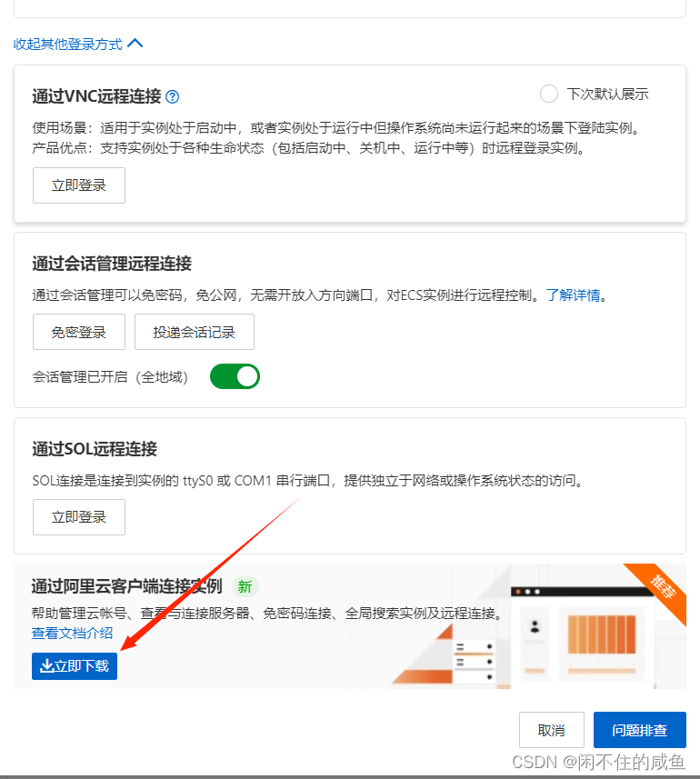Open the 查看文档介绍 link
The height and width of the screenshot is (779, 700).
click(x=72, y=633)
